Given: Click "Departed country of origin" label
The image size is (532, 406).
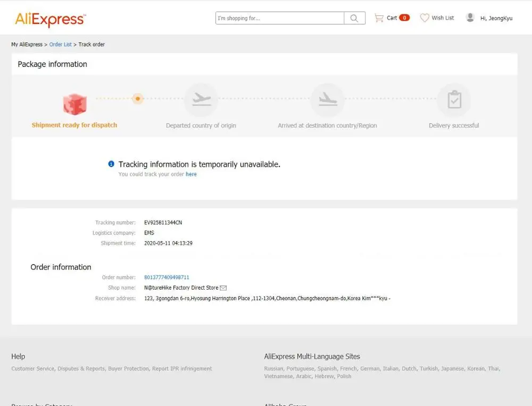Looking at the screenshot, I should click(x=201, y=125).
